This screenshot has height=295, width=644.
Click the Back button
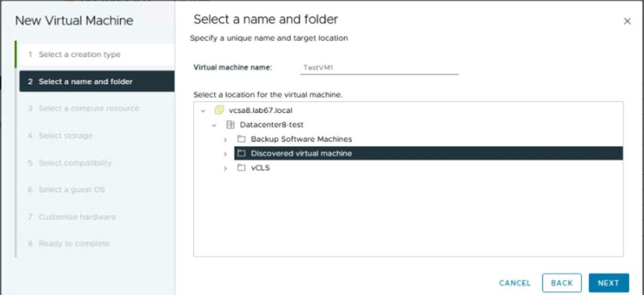pos(562,282)
